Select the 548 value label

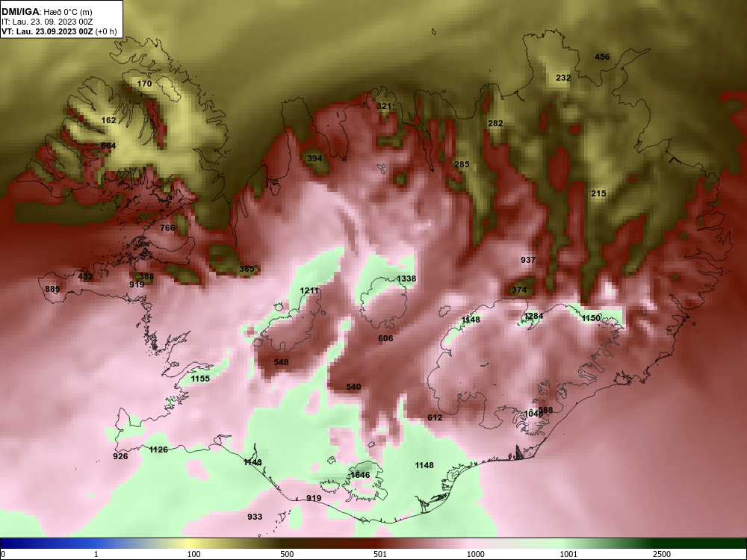pos(281,362)
